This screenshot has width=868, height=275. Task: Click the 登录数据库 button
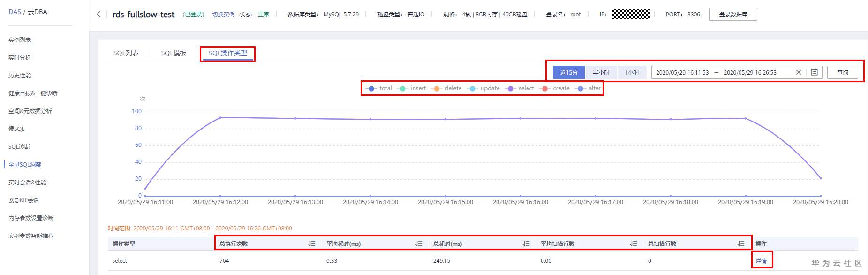click(x=733, y=14)
